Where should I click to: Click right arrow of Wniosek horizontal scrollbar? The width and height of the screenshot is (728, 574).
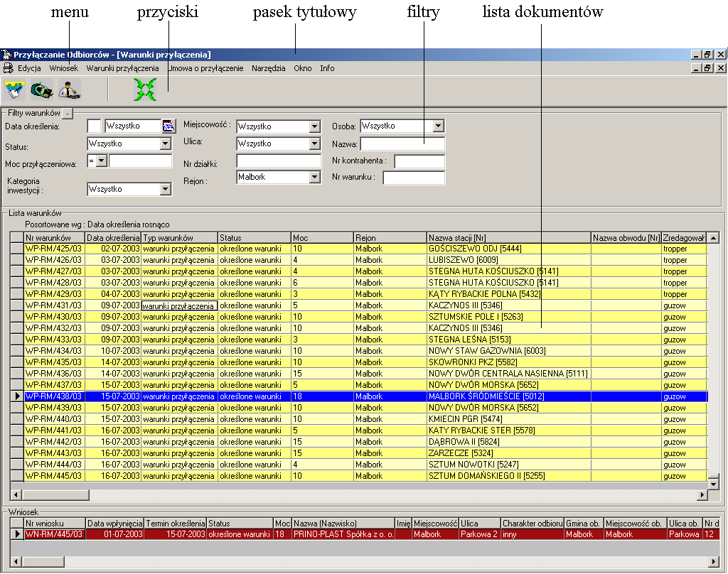(x=714, y=561)
